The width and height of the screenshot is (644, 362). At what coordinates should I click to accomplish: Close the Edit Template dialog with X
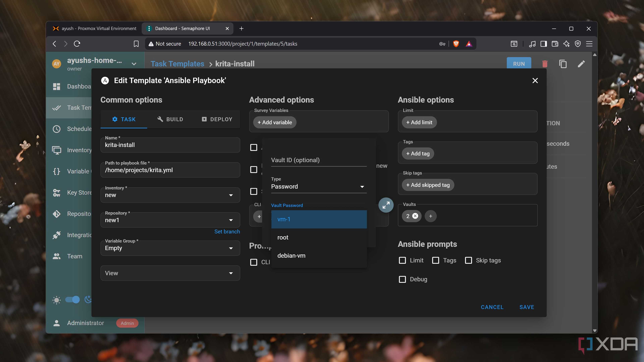pos(535,80)
